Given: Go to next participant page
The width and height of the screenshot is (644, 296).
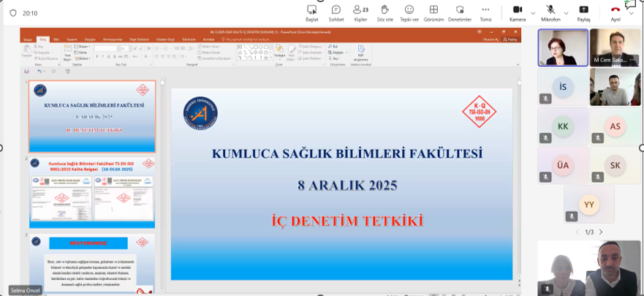Looking at the screenshot, I should click(601, 232).
